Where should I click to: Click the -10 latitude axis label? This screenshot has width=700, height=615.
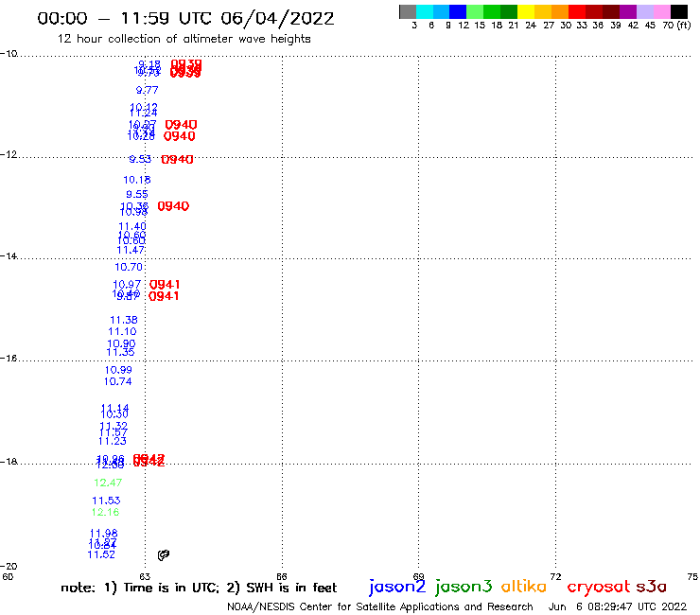pos(9,54)
